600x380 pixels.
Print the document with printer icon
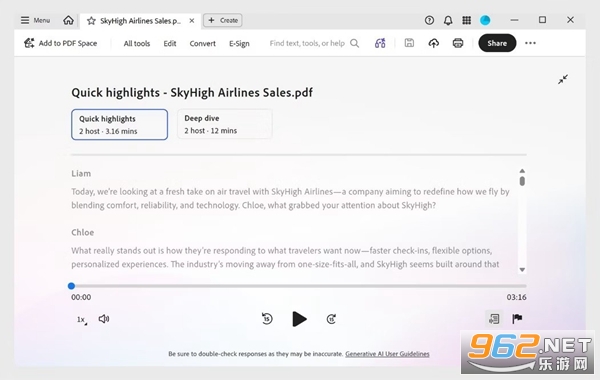(x=458, y=43)
